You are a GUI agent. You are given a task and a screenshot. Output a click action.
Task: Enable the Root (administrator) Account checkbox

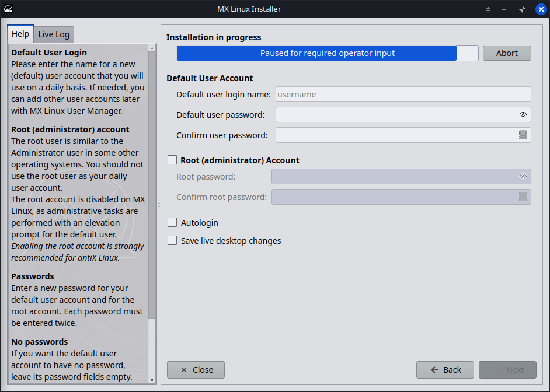172,160
